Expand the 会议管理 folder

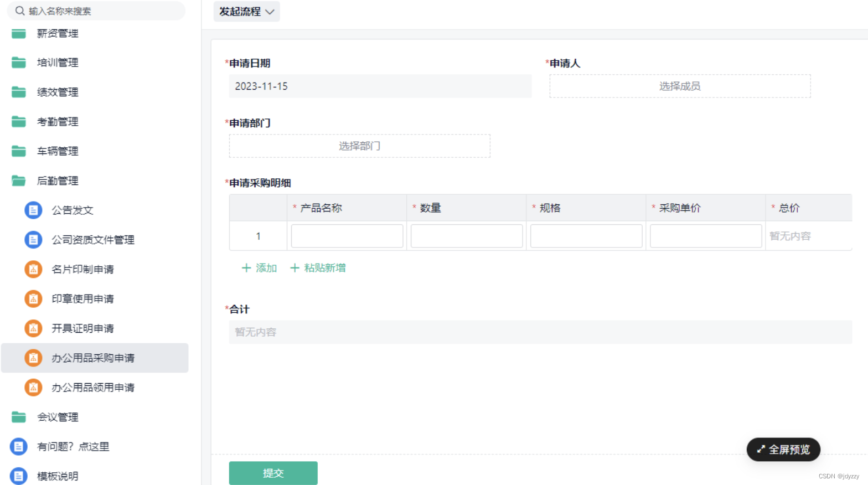pyautogui.click(x=58, y=417)
